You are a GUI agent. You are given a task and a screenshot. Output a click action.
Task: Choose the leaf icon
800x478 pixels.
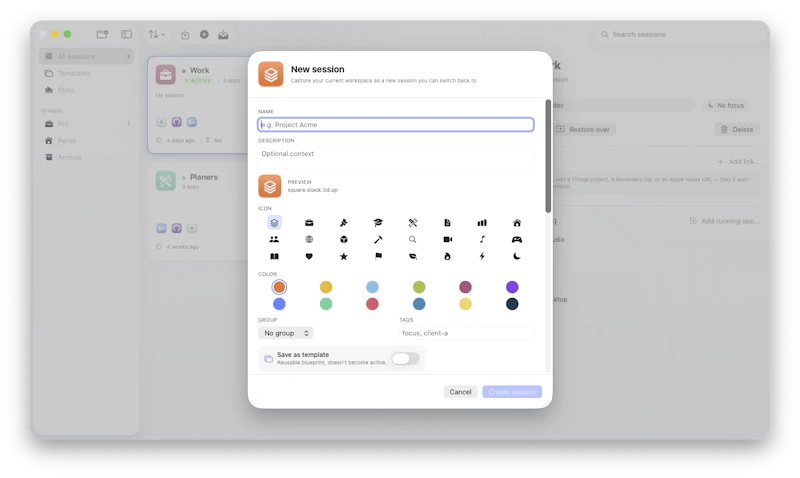(413, 256)
